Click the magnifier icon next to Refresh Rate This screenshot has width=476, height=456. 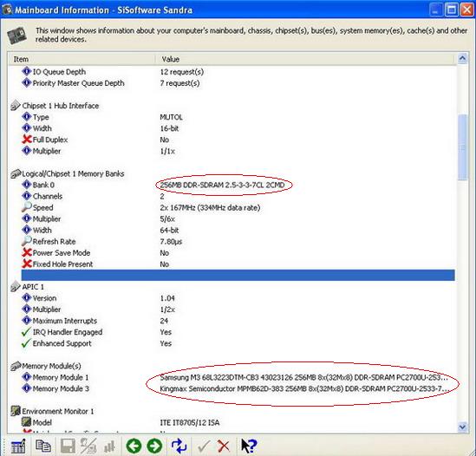pos(26,241)
